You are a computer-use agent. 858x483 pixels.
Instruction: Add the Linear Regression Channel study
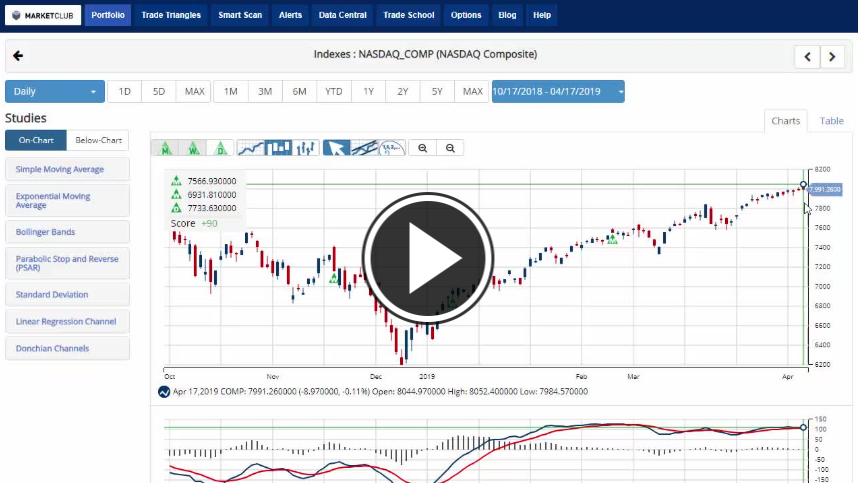(67, 322)
